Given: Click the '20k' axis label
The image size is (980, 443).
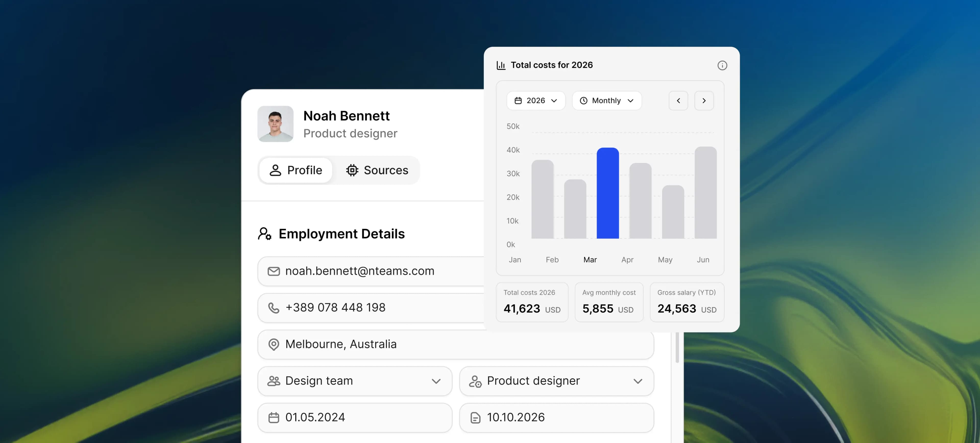Looking at the screenshot, I should tap(513, 197).
